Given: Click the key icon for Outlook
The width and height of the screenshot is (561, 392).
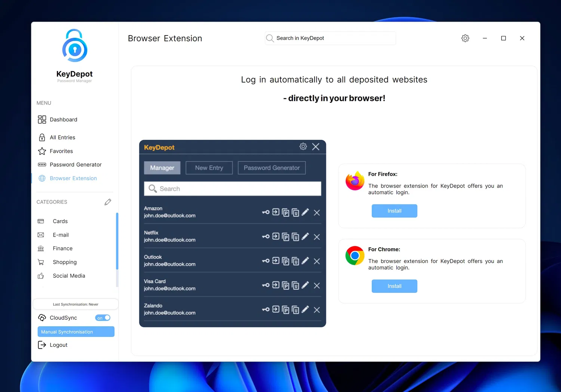Looking at the screenshot, I should point(266,261).
